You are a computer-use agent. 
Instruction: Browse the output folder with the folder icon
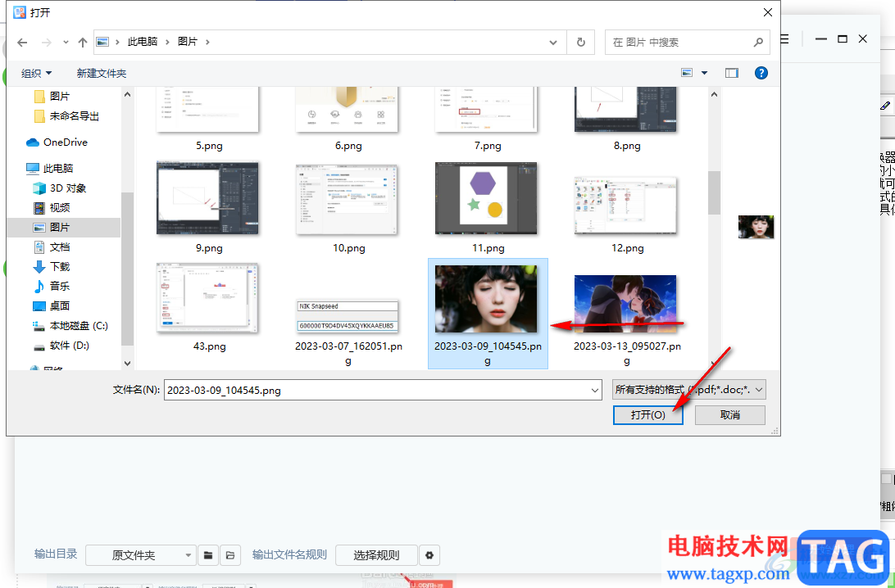point(208,555)
